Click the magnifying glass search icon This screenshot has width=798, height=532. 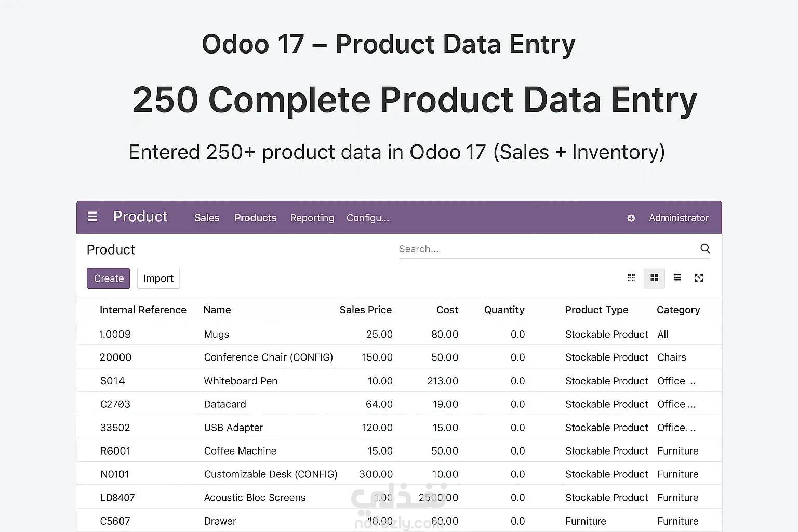pyautogui.click(x=704, y=248)
